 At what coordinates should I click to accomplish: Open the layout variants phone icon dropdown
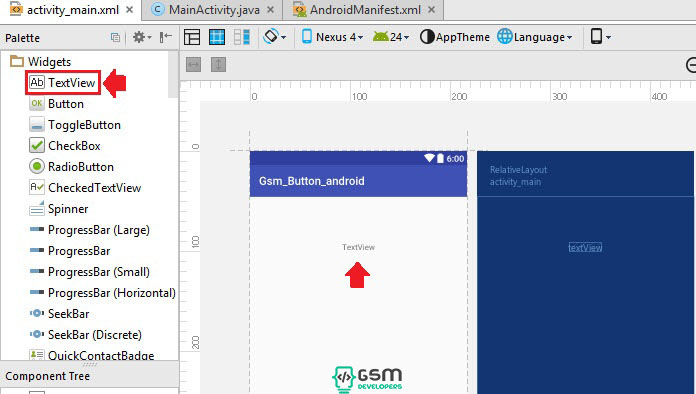click(x=601, y=37)
